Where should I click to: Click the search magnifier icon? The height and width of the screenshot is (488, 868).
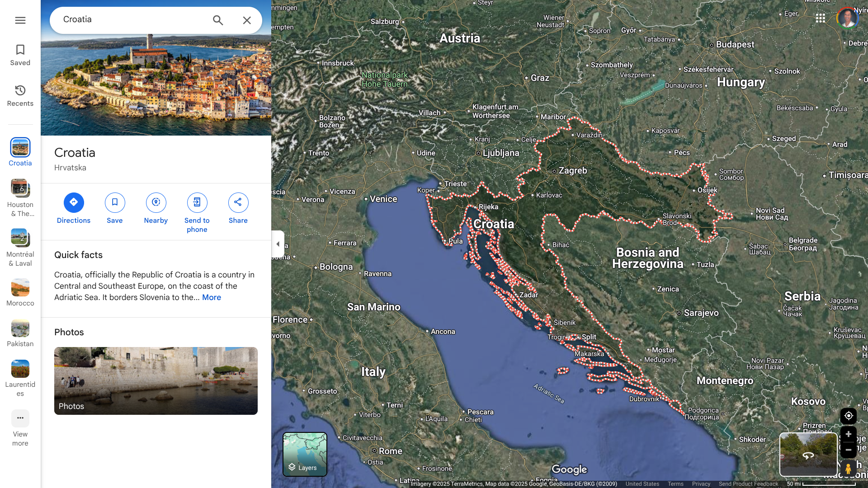218,20
